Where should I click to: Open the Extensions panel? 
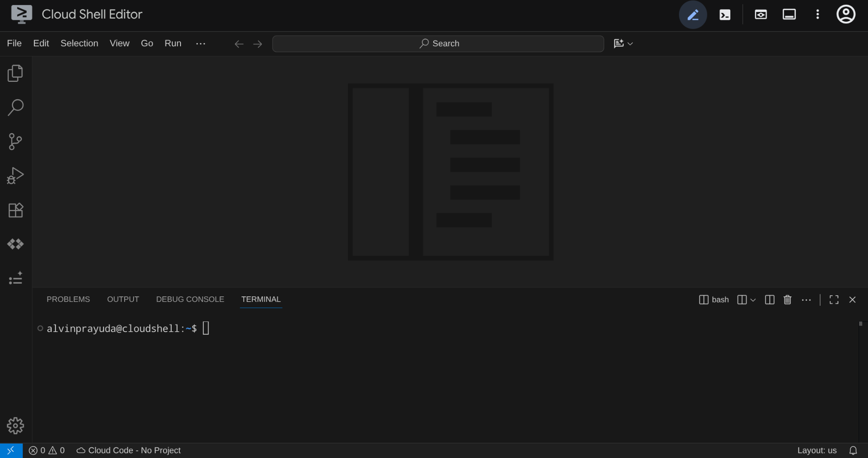15,209
